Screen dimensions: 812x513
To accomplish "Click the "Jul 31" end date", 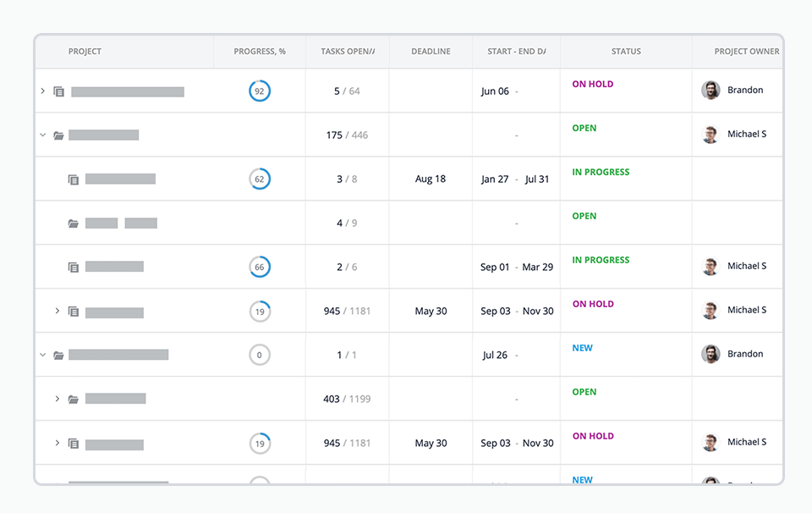I will tap(537, 179).
